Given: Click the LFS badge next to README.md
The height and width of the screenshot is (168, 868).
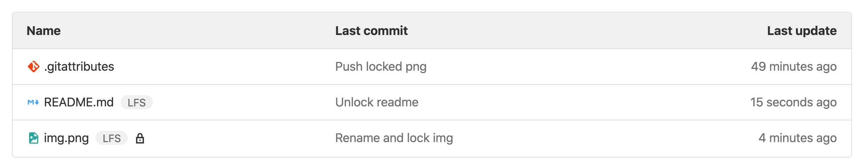Looking at the screenshot, I should click(136, 103).
